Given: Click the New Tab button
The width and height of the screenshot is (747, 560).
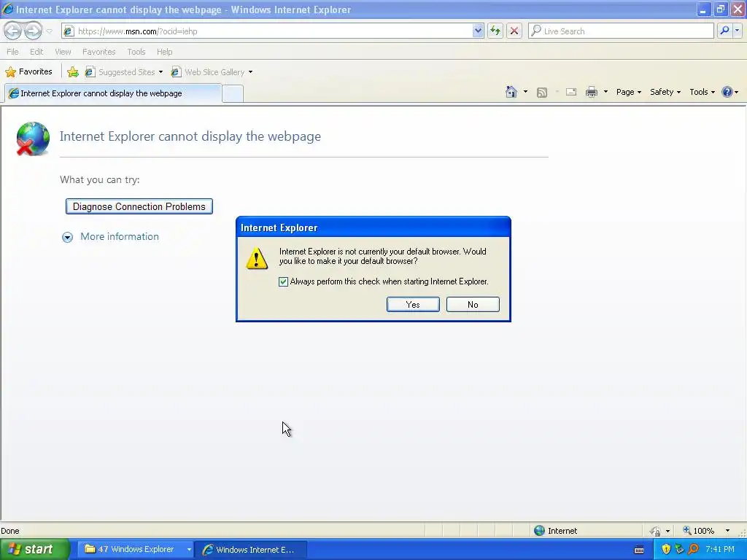Looking at the screenshot, I should [x=233, y=94].
